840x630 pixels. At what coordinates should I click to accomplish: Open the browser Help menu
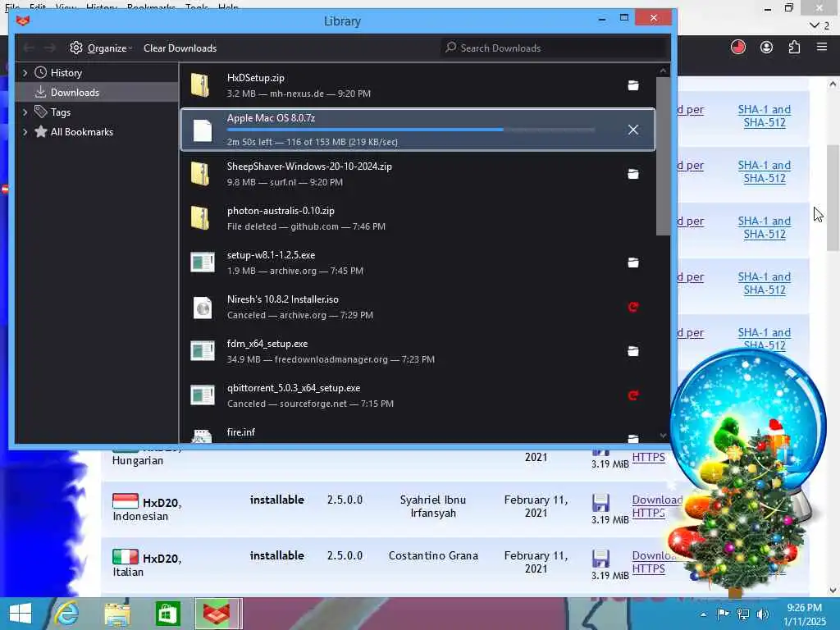(228, 7)
